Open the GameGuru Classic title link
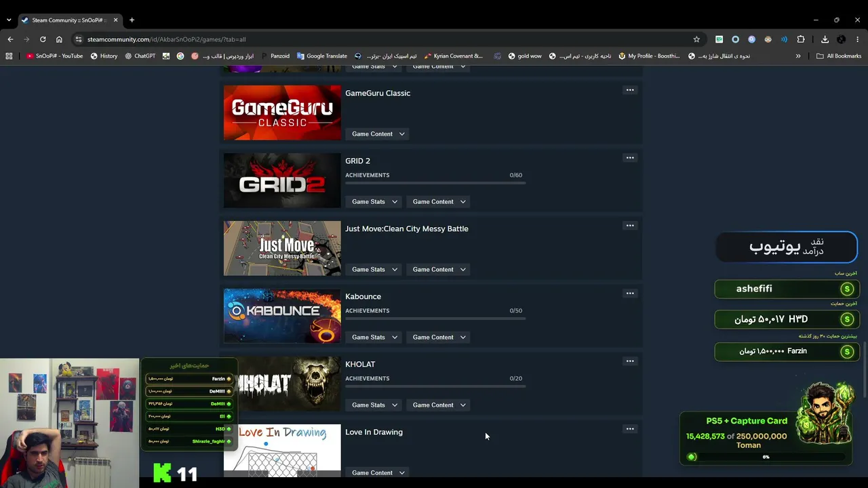 (378, 94)
